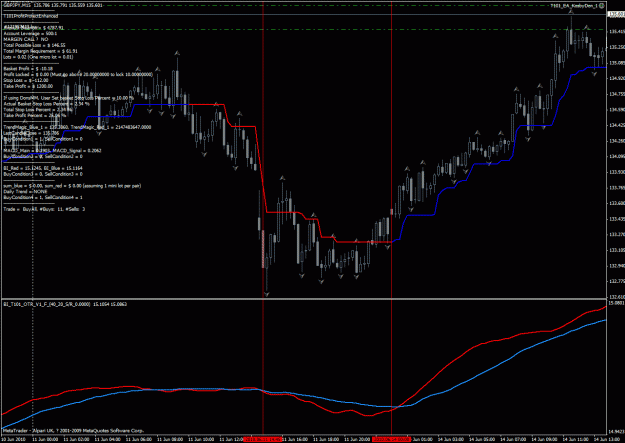Click the highlighted current price label 135.601

[x=615, y=14]
